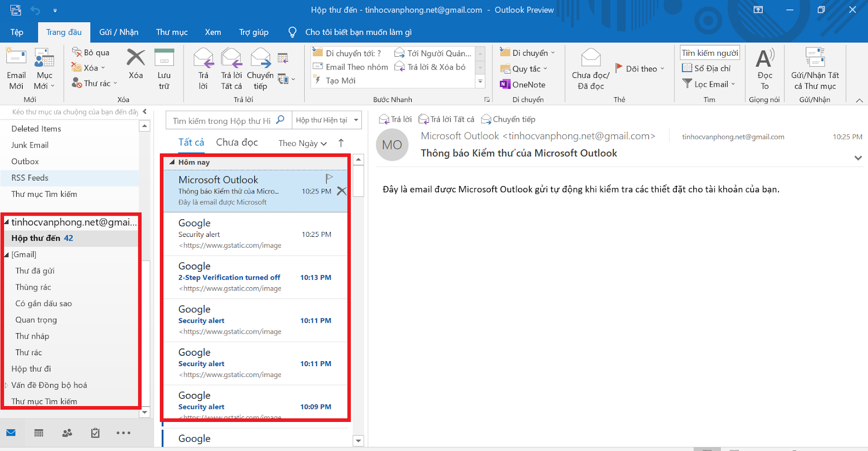The width and height of the screenshot is (868, 451).
Task: Open the 2-Step Verification turned off email
Action: click(x=255, y=277)
